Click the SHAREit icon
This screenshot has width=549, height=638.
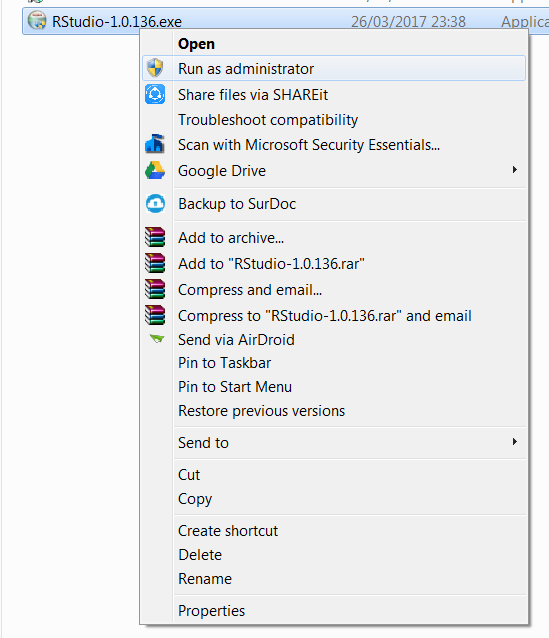coord(155,94)
